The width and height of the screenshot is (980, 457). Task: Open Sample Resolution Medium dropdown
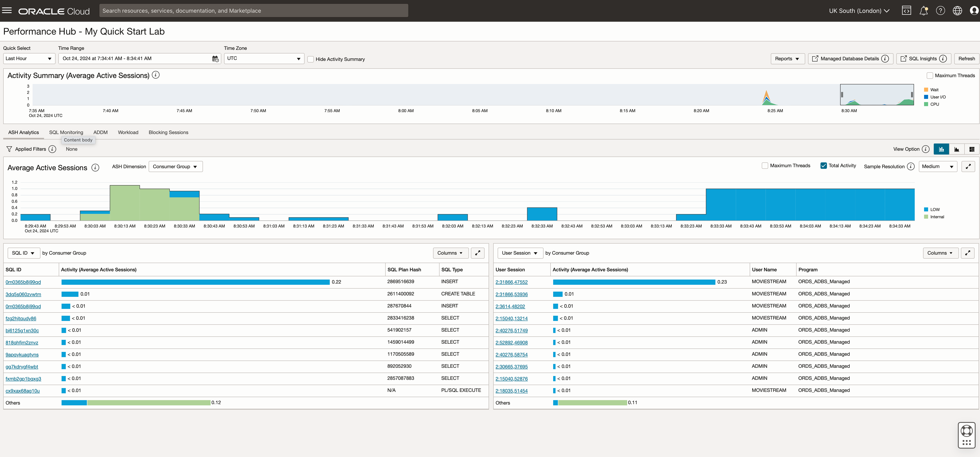[x=938, y=167]
